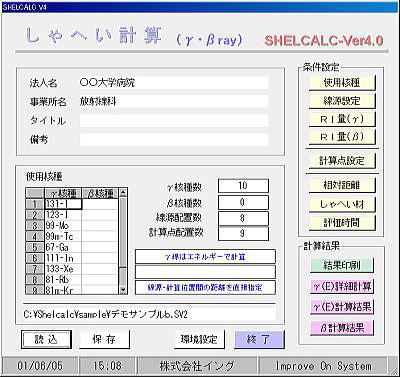Viewport: 400px width, 377px height.
Task: Click the 株式会社イング status panel
Action: tap(197, 366)
